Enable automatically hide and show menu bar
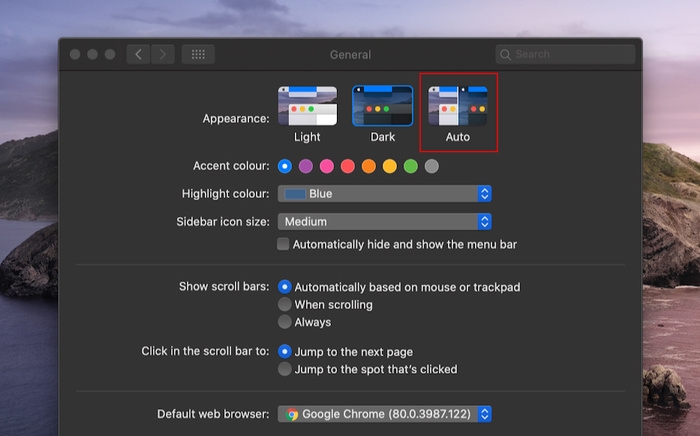Viewport: 700px width, 436px height. [284, 244]
